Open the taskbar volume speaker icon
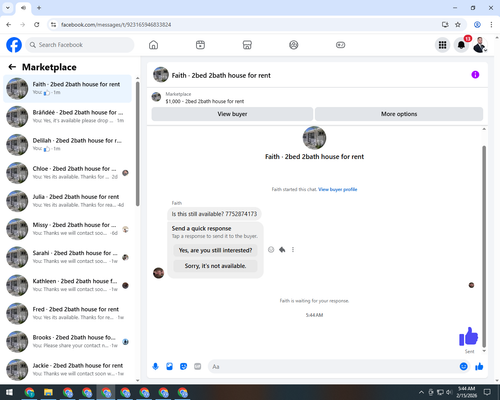This screenshot has width=500, height=400. coord(449,392)
